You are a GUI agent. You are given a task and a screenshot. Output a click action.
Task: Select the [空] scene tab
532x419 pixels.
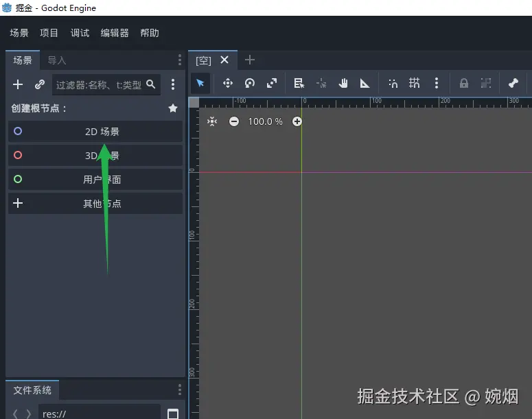204,60
